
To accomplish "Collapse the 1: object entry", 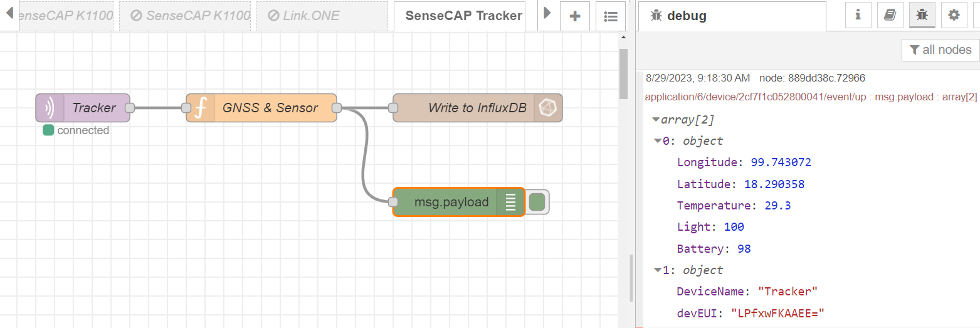I will (658, 270).
